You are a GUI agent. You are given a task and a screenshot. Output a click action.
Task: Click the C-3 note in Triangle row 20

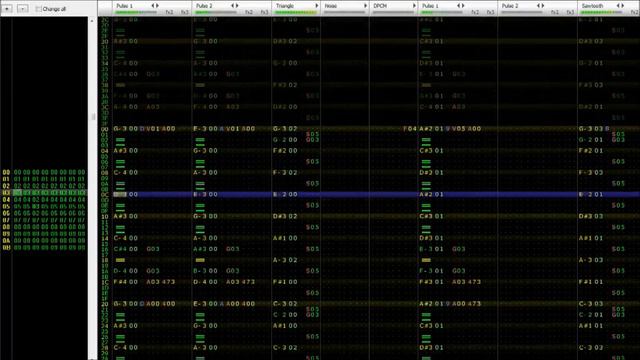280,304
